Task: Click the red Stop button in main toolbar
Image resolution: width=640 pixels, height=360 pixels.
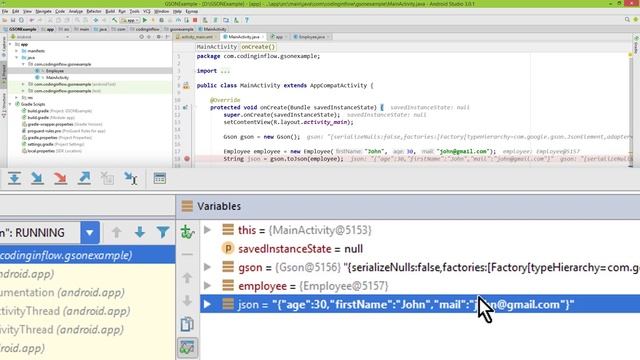Action: pyautogui.click(x=195, y=20)
